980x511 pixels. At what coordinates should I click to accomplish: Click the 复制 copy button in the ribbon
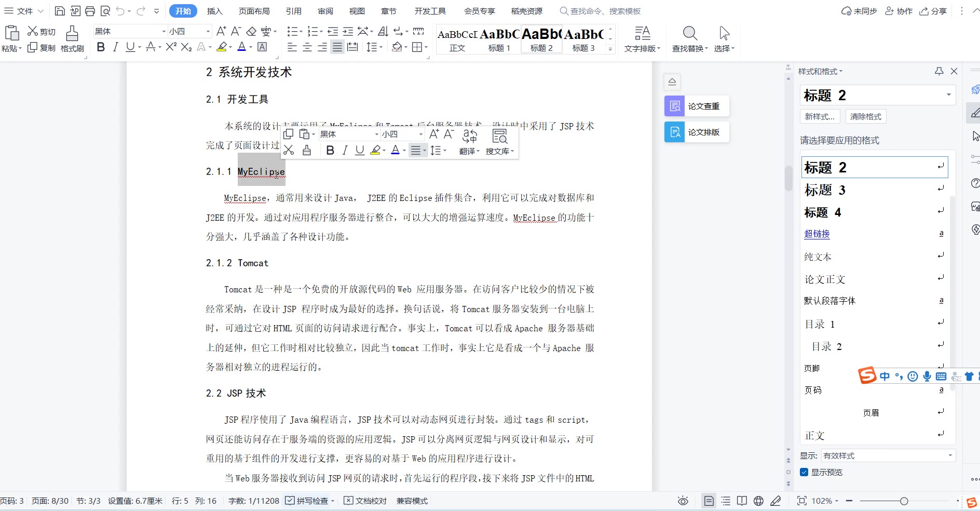(41, 48)
